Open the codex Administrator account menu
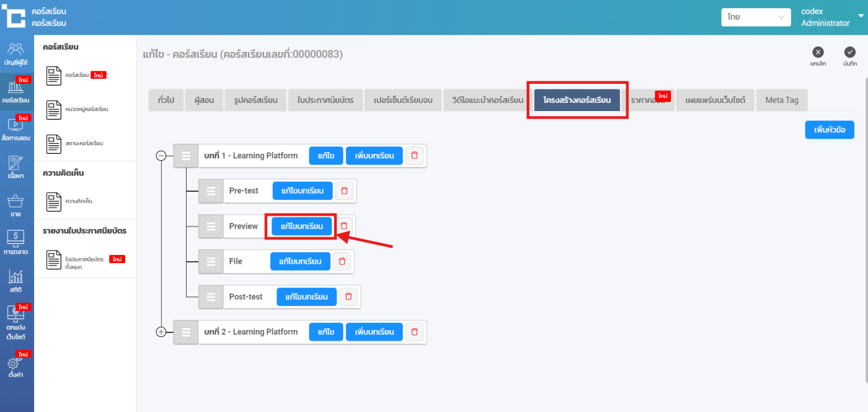The height and width of the screenshot is (412, 868). point(831,17)
